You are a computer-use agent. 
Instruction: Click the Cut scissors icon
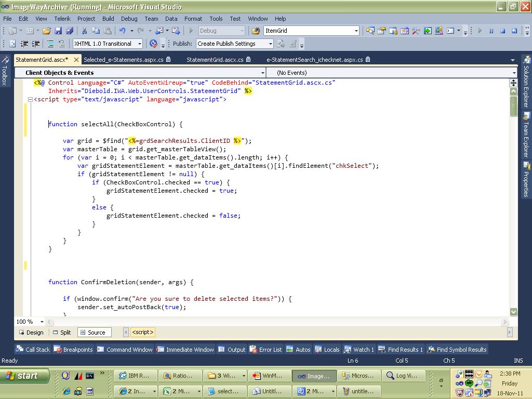[x=84, y=31]
